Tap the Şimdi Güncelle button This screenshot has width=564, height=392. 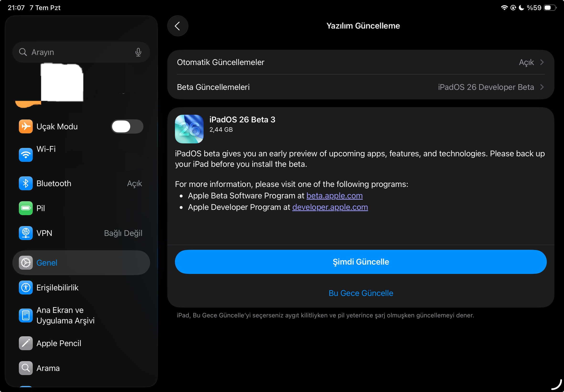pos(360,262)
